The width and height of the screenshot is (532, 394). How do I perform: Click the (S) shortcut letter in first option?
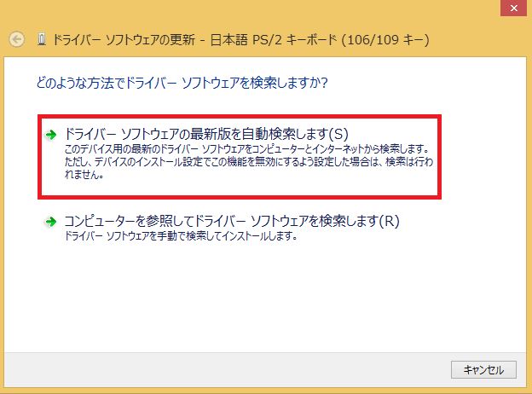pos(338,134)
